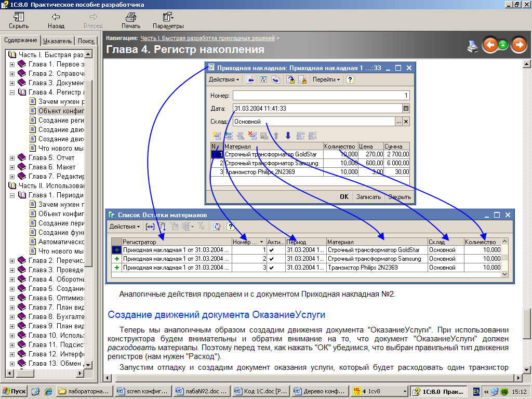Expand the Глава 5. Отчет tree node
This screenshot has width=532, height=399.
(x=12, y=158)
